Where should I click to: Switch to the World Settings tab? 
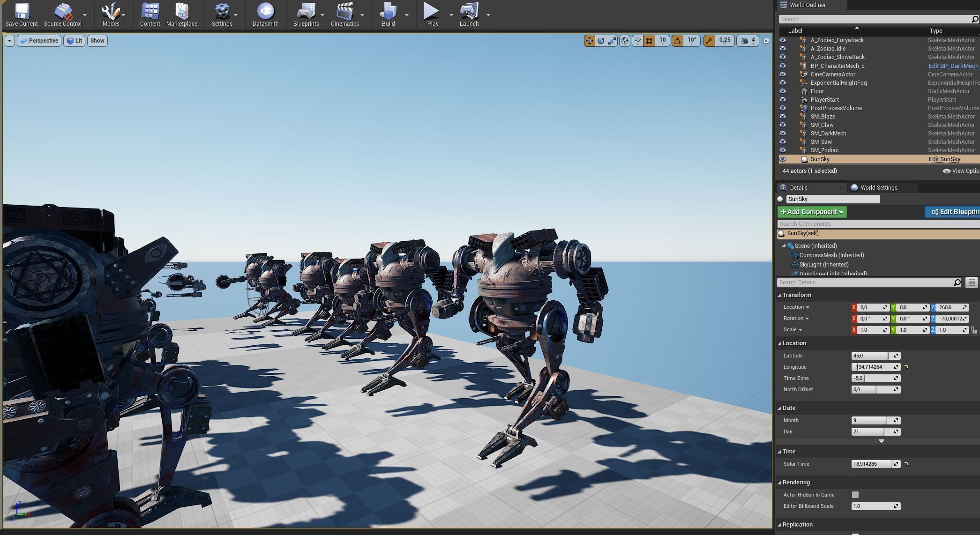tap(878, 188)
